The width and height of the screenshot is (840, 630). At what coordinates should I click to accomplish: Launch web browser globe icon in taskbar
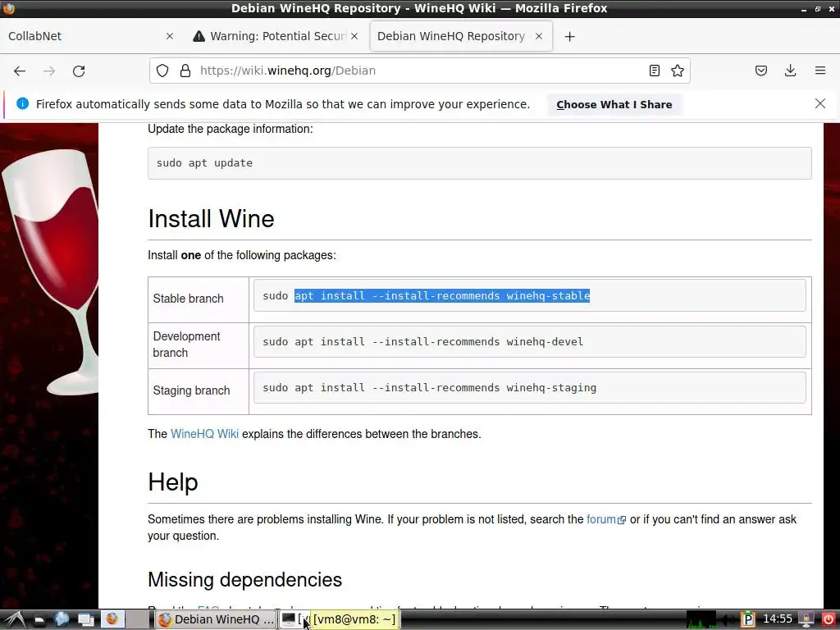62,619
